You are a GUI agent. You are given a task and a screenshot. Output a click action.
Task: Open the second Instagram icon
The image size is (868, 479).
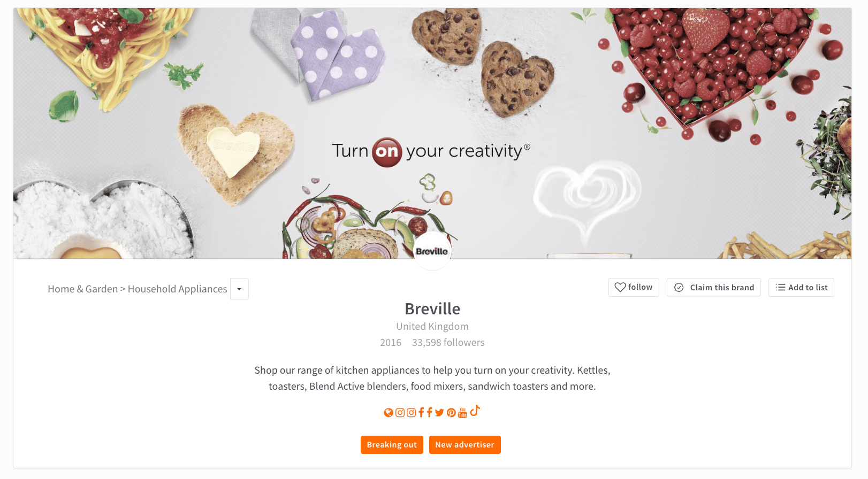411,413
